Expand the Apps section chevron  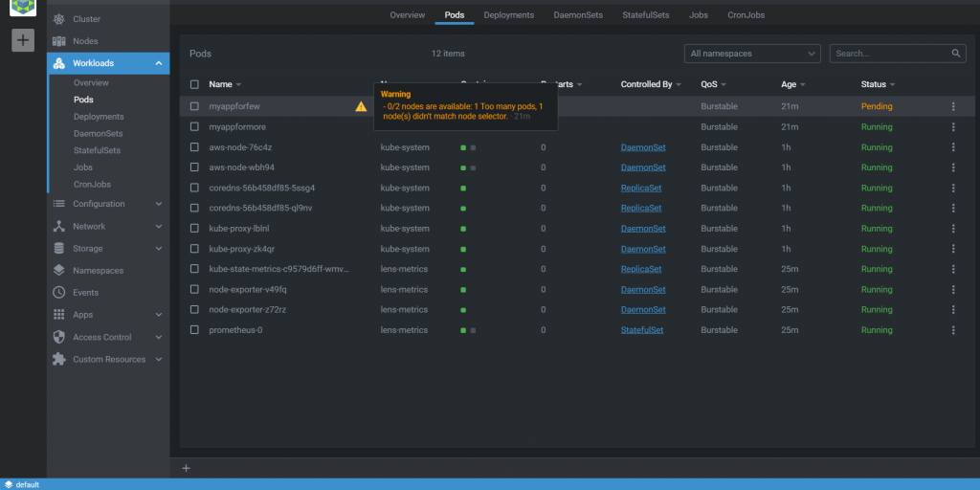coord(159,315)
